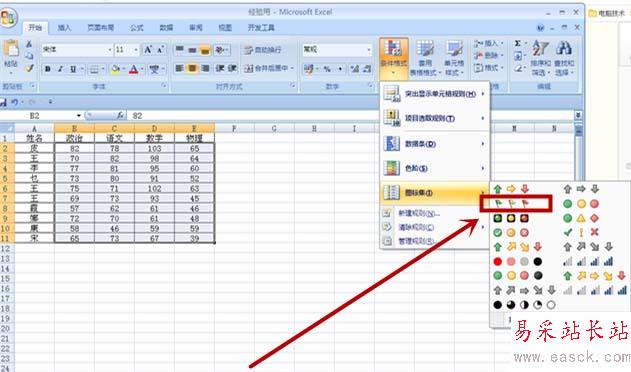The image size is (631, 372).
Task: Click the 自动换行 wrap text button
Action: (263, 50)
